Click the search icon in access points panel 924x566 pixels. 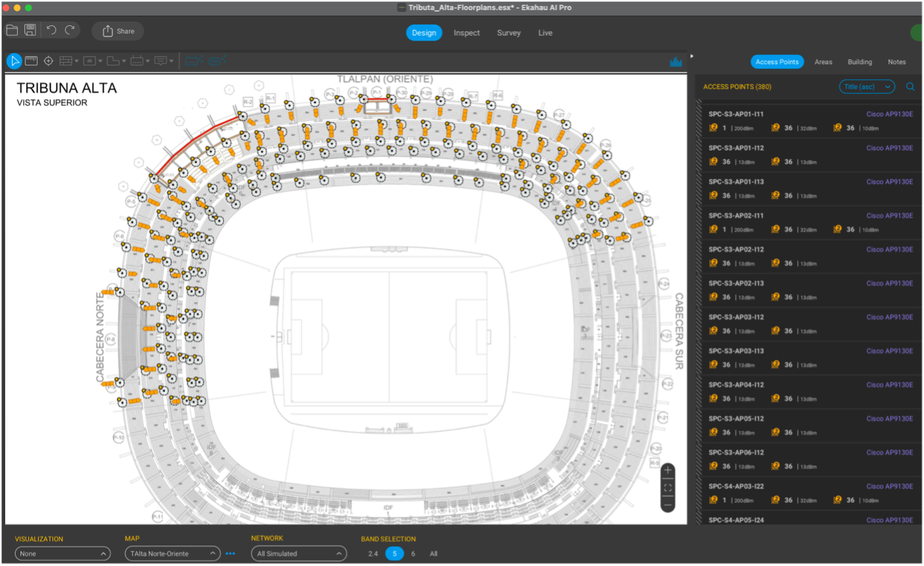point(910,87)
